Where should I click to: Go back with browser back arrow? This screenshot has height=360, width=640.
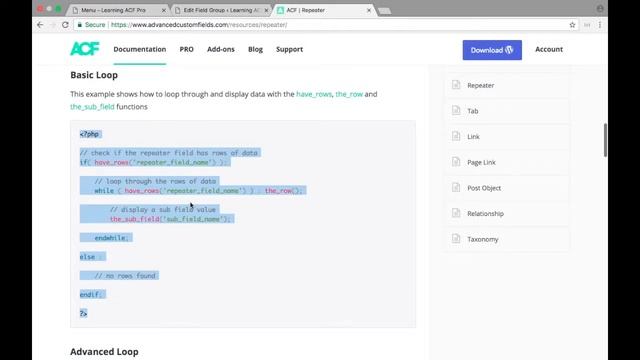[40, 25]
